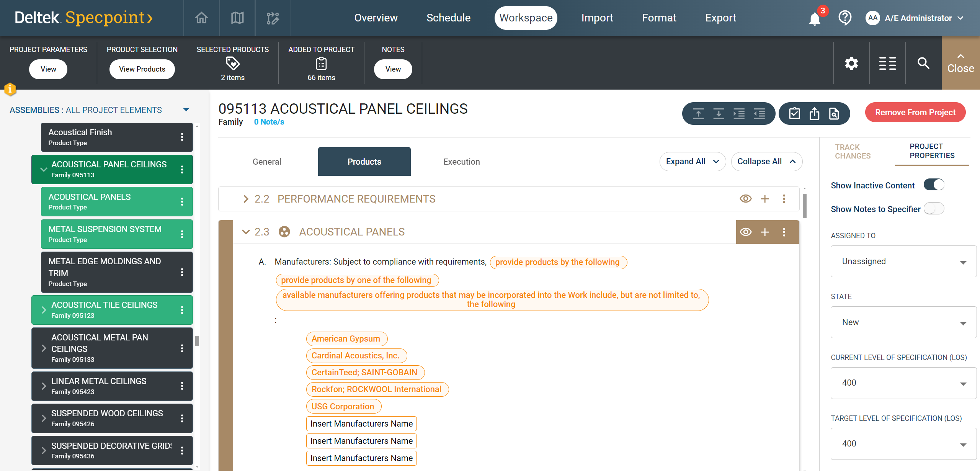Click the search magnifier icon
This screenshot has height=471, width=980.
[923, 63]
